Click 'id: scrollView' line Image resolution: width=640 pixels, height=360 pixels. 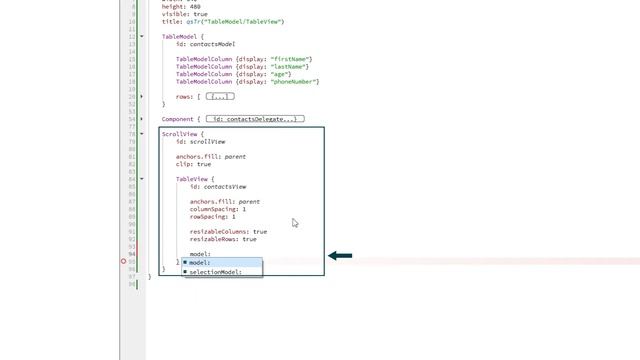click(x=200, y=142)
